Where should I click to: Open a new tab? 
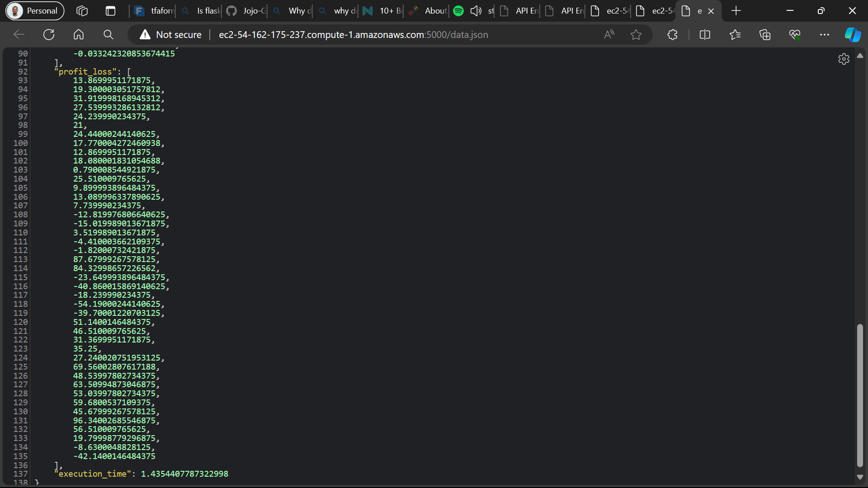(736, 11)
